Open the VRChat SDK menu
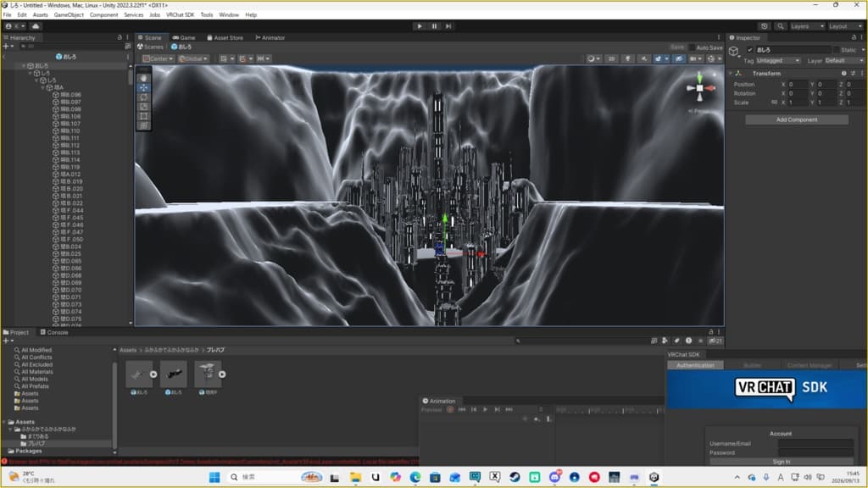Screen dimensions: 868x488 [180, 15]
